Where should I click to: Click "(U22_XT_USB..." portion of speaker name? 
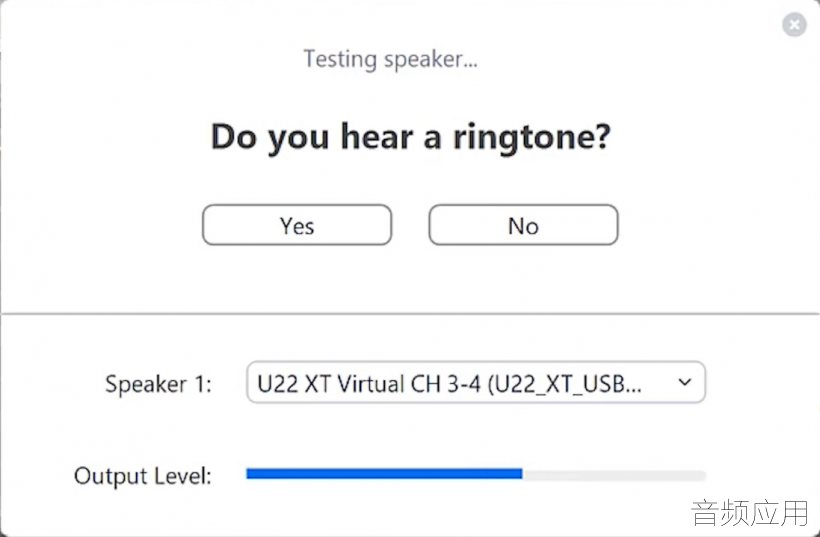[x=564, y=385]
